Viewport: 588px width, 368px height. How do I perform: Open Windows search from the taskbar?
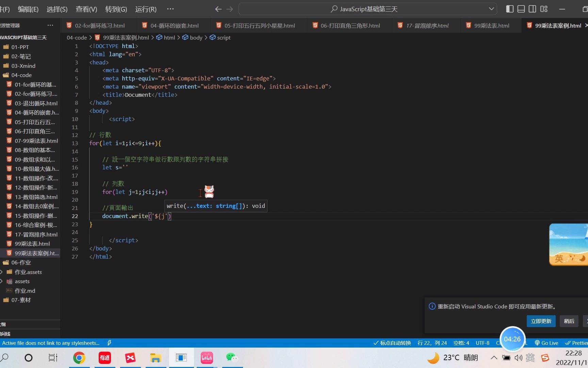(5, 358)
